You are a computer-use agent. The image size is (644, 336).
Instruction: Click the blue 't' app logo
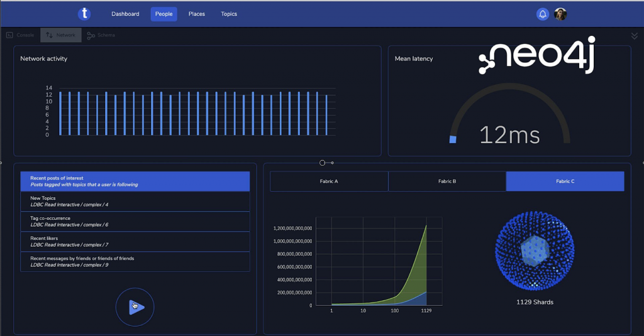[x=84, y=14]
